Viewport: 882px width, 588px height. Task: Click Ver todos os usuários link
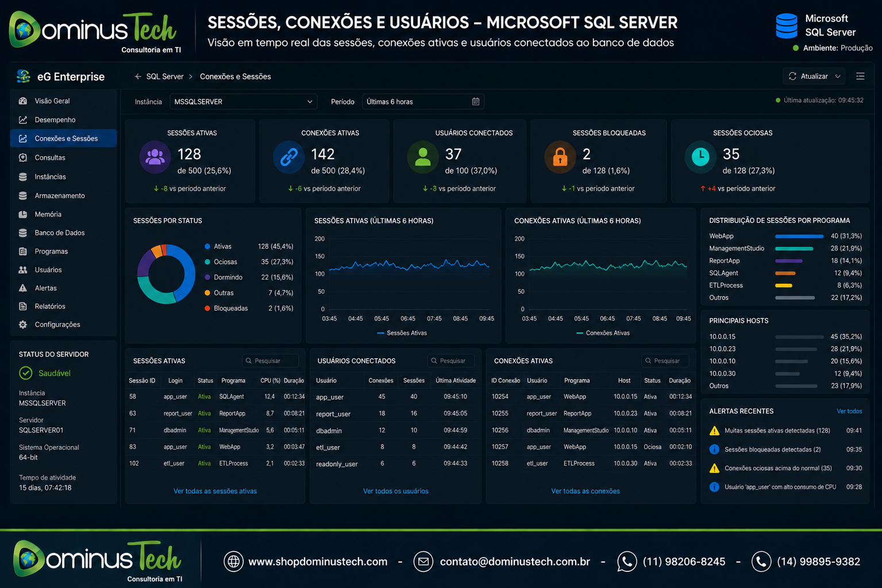[x=396, y=491]
